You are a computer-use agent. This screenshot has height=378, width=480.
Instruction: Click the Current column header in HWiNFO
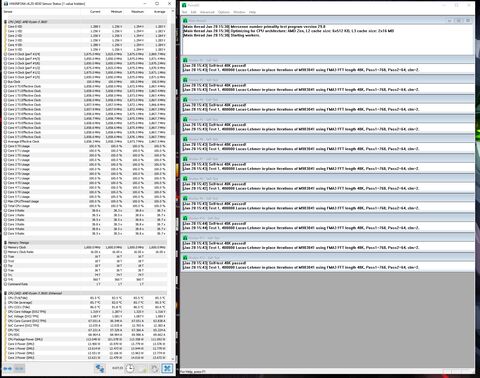pos(95,12)
